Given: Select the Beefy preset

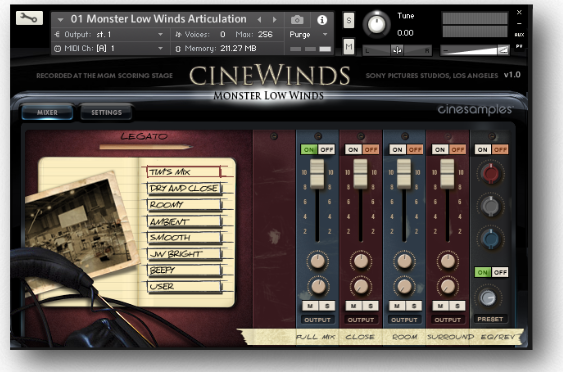Looking at the screenshot, I should point(184,270).
